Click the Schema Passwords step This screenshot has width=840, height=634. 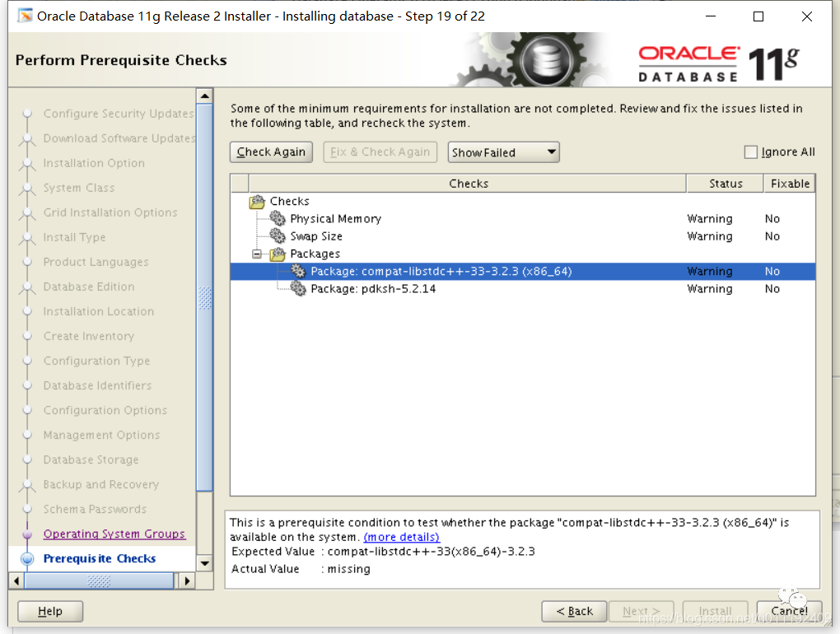95,509
